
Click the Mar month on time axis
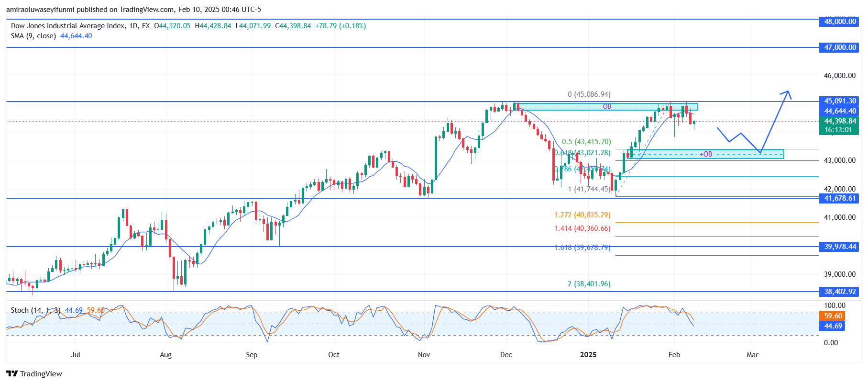tap(753, 355)
